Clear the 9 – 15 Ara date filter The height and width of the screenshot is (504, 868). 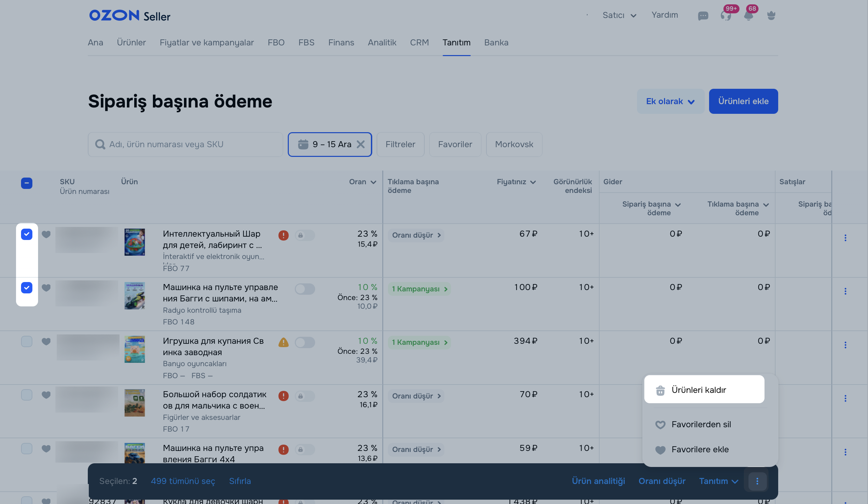pyautogui.click(x=361, y=144)
